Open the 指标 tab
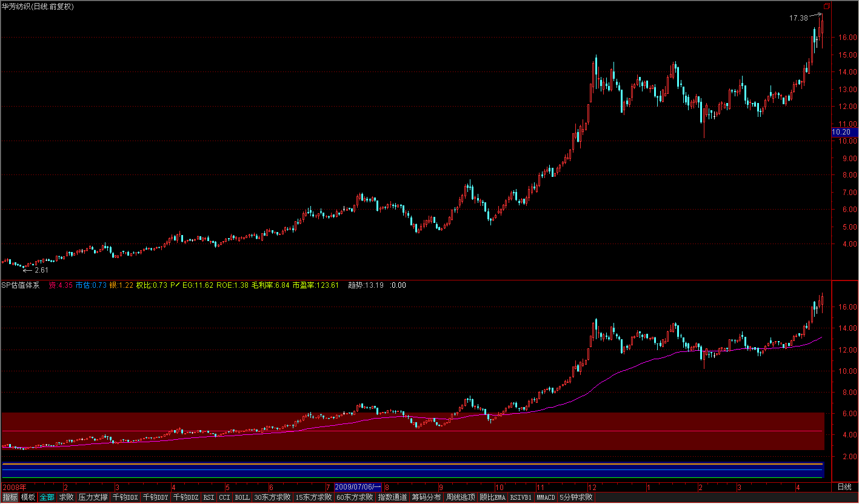 click(x=10, y=497)
